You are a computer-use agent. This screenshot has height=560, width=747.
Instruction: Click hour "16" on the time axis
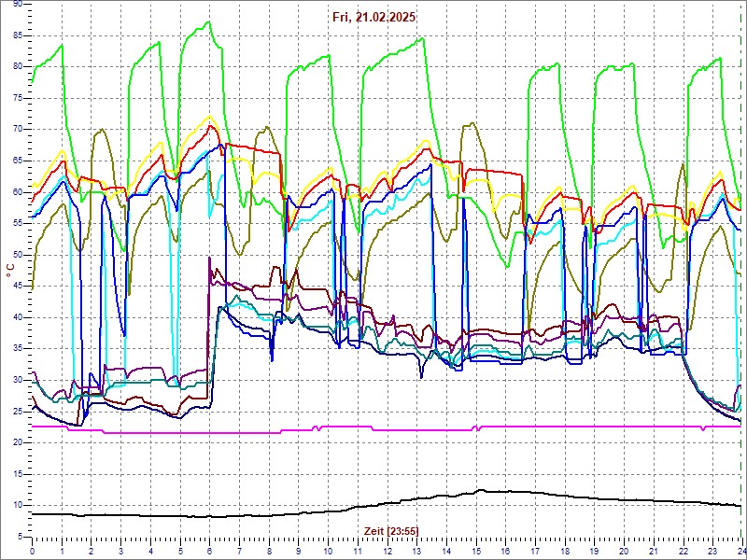coord(504,551)
